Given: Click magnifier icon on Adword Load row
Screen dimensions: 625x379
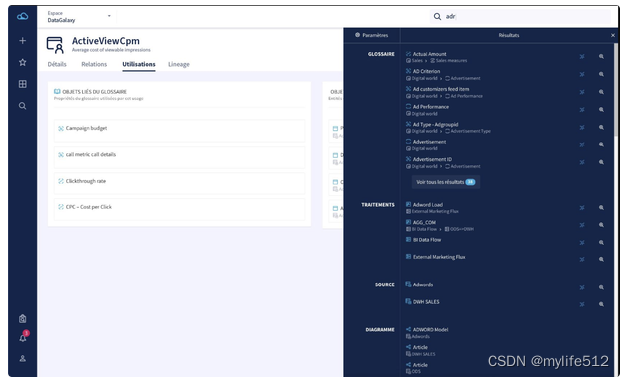Looking at the screenshot, I should 601,208.
